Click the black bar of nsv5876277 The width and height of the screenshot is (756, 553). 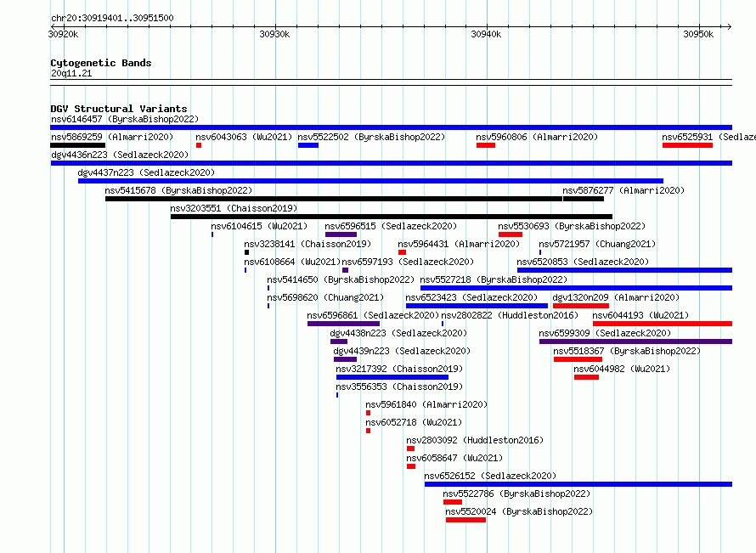(584, 199)
